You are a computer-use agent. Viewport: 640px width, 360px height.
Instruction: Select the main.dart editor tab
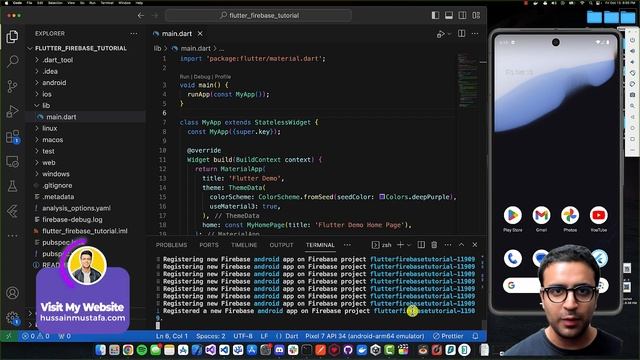(177, 33)
